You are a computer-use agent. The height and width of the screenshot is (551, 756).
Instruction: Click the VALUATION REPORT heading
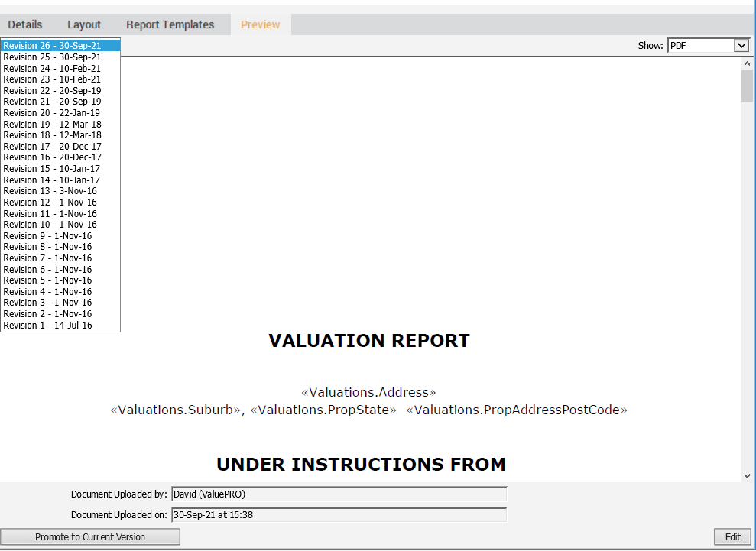pos(369,341)
